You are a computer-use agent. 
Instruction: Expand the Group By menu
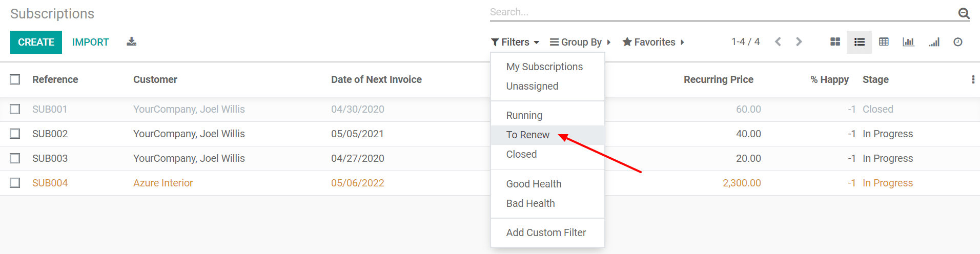[x=580, y=42]
